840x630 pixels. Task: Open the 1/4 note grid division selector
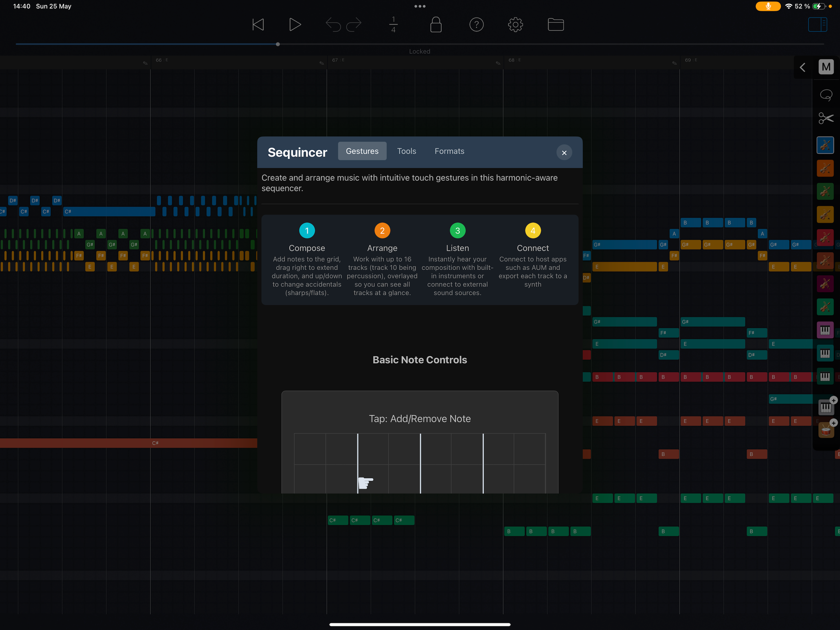[x=394, y=25]
